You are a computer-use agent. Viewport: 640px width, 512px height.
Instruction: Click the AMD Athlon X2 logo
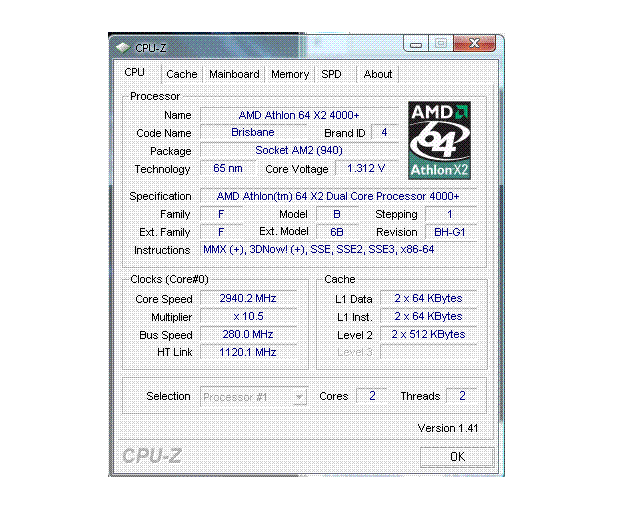tap(439, 140)
